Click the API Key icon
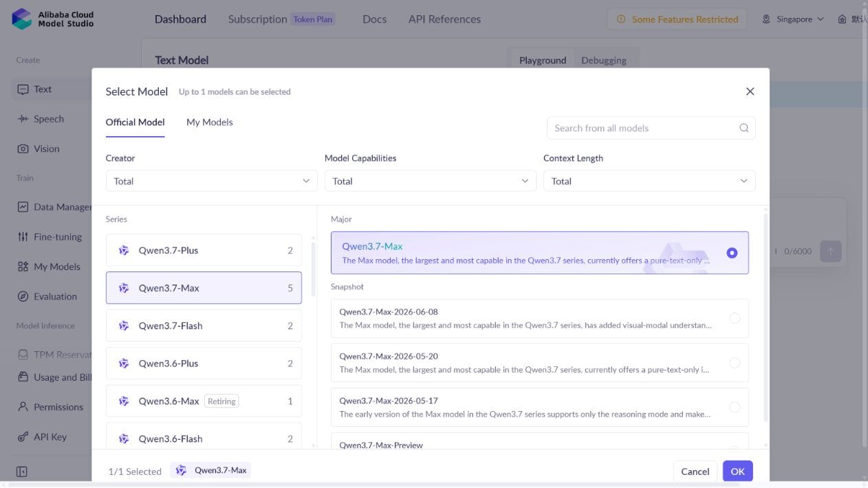868x488 pixels. [x=23, y=437]
